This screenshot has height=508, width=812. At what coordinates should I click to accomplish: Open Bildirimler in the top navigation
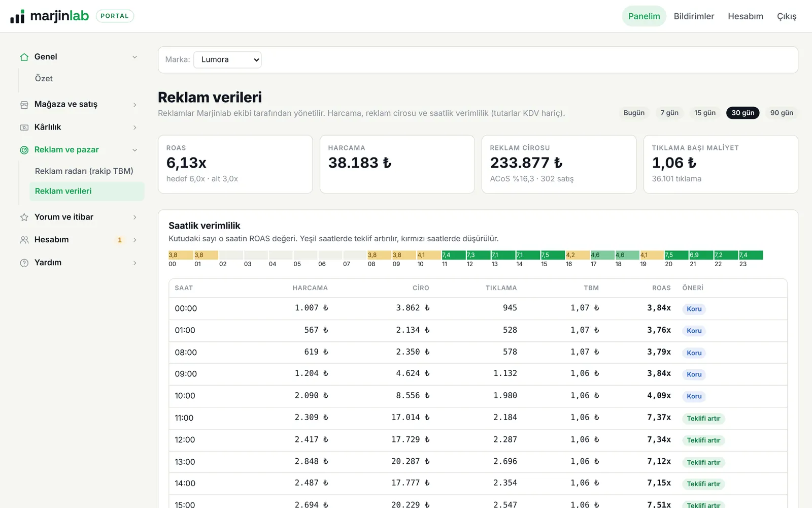(x=694, y=16)
